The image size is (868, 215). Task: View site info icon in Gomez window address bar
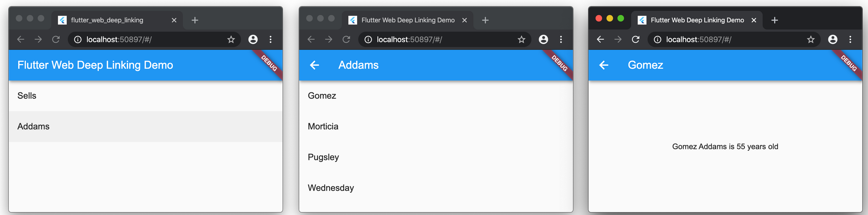pos(657,39)
